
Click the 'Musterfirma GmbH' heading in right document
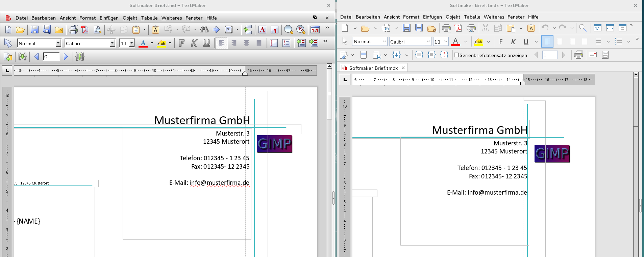pyautogui.click(x=479, y=130)
